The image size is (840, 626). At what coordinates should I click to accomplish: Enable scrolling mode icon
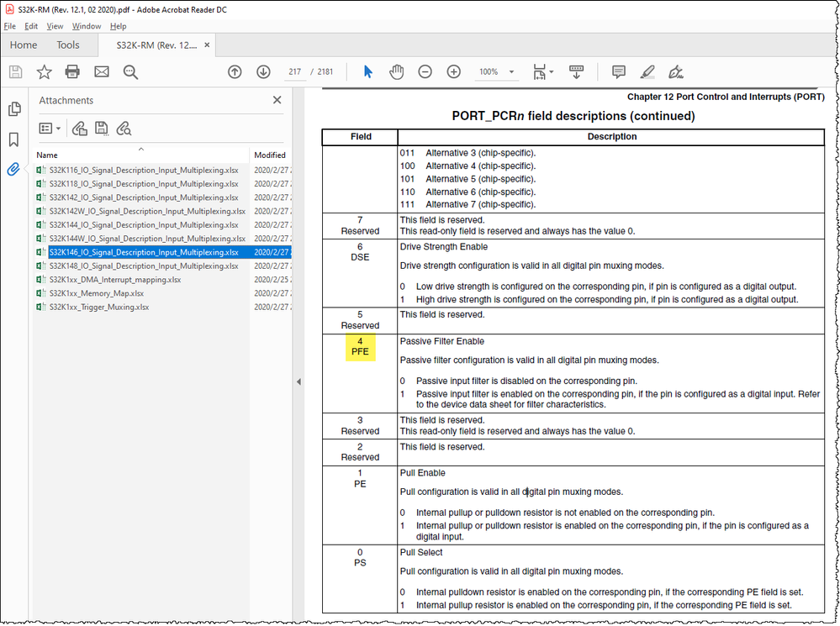pos(577,71)
